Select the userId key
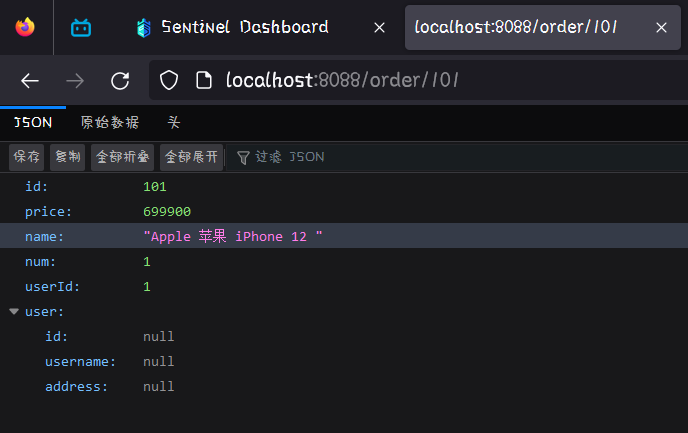 coord(52,286)
